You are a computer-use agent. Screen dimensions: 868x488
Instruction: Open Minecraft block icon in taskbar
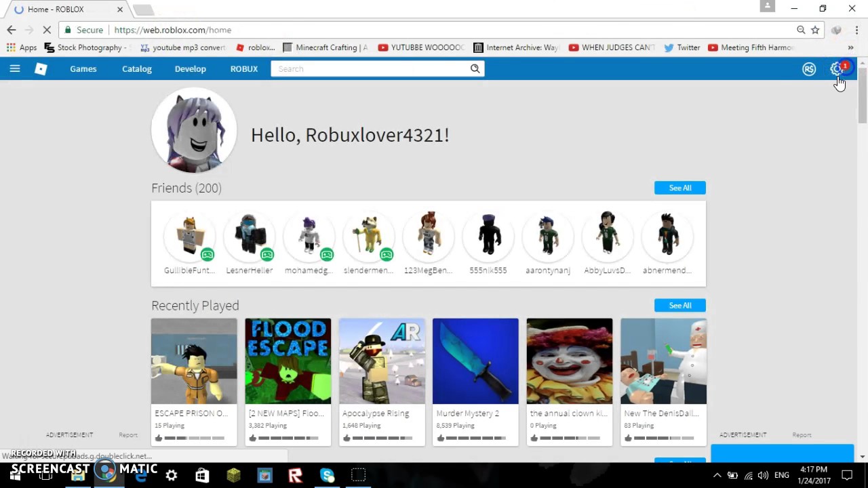pyautogui.click(x=233, y=476)
